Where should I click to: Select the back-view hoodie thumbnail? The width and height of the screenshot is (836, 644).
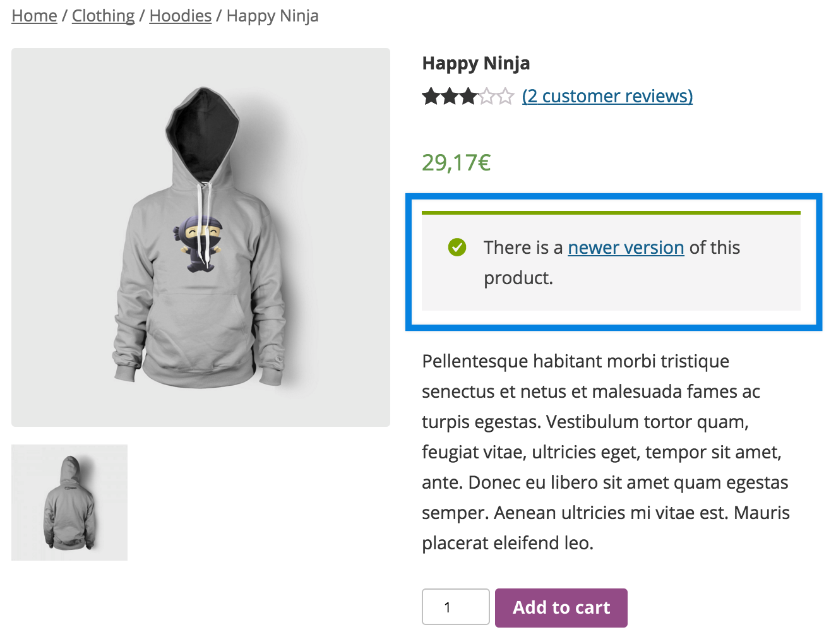69,502
